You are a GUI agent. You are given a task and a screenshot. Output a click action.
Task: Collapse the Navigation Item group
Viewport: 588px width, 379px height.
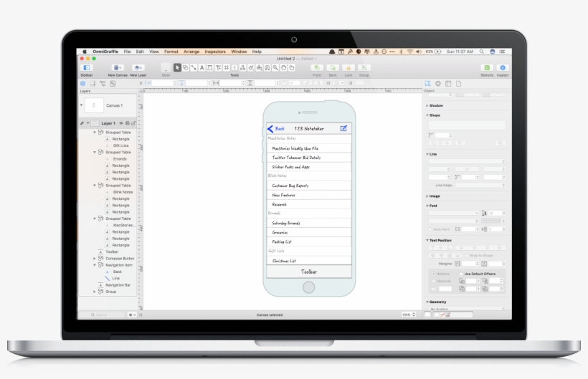(95, 265)
